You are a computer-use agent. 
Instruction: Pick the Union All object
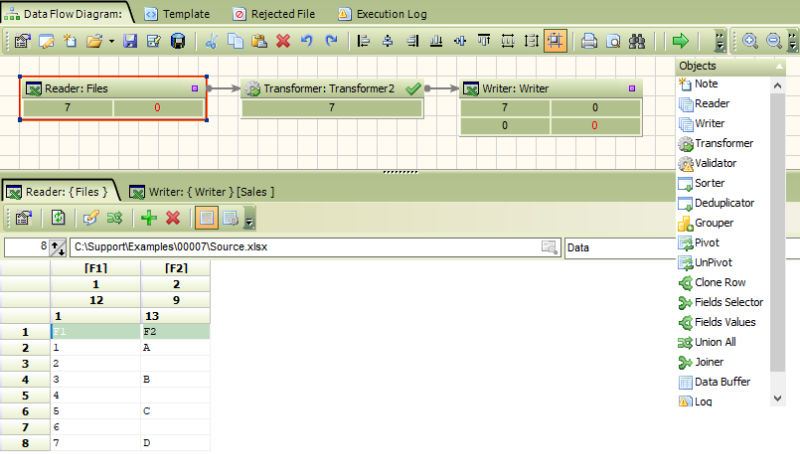(x=707, y=342)
